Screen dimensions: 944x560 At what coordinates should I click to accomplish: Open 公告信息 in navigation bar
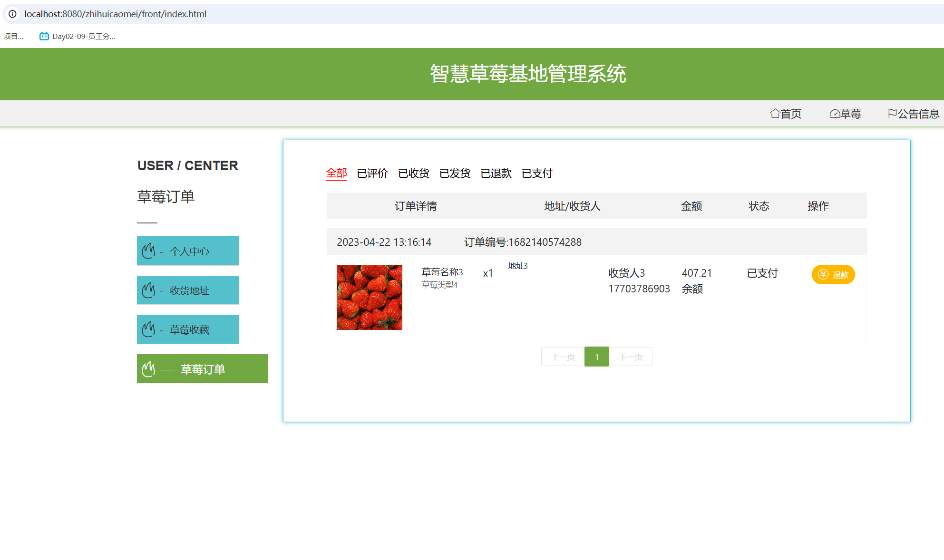point(914,114)
